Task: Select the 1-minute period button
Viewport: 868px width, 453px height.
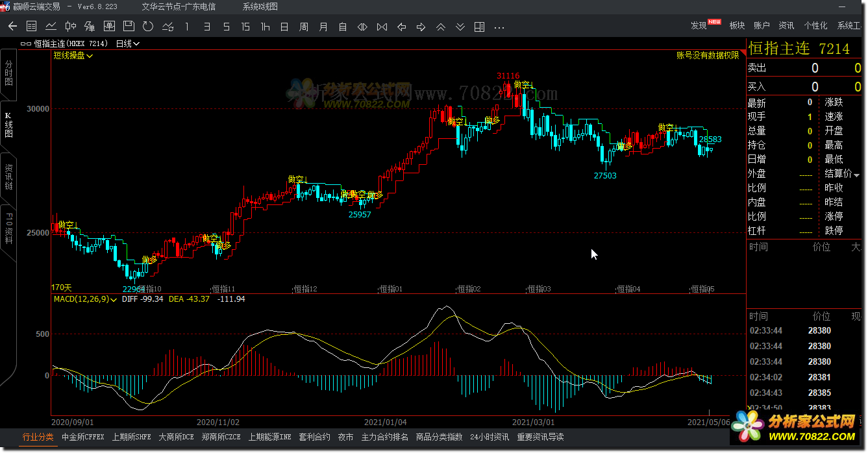Action: pos(187,27)
